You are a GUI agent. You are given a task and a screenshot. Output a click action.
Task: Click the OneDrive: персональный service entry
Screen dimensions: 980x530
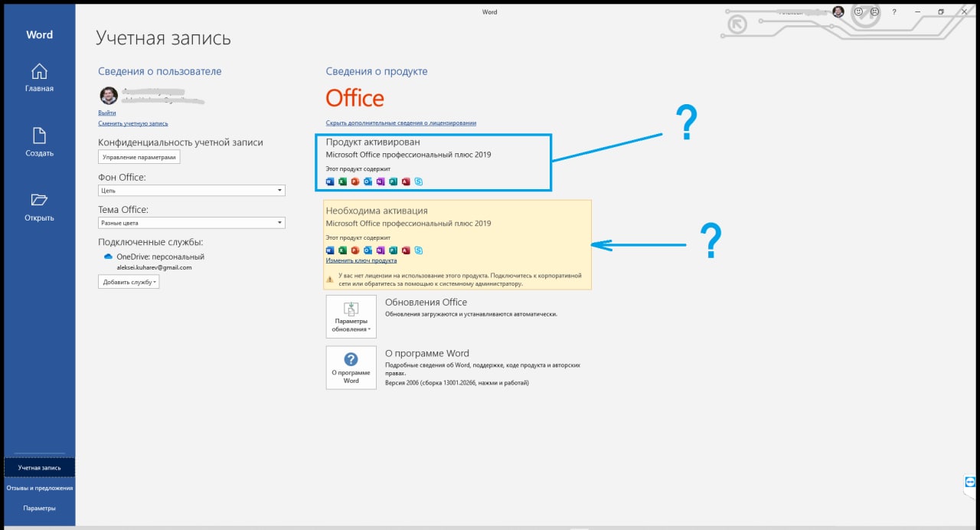[160, 257]
